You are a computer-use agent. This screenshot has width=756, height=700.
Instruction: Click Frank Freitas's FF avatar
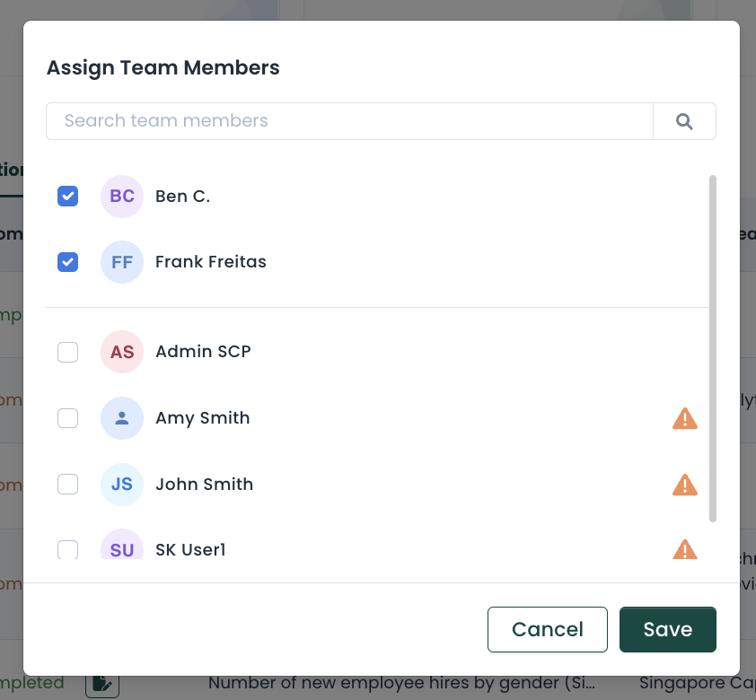click(122, 262)
